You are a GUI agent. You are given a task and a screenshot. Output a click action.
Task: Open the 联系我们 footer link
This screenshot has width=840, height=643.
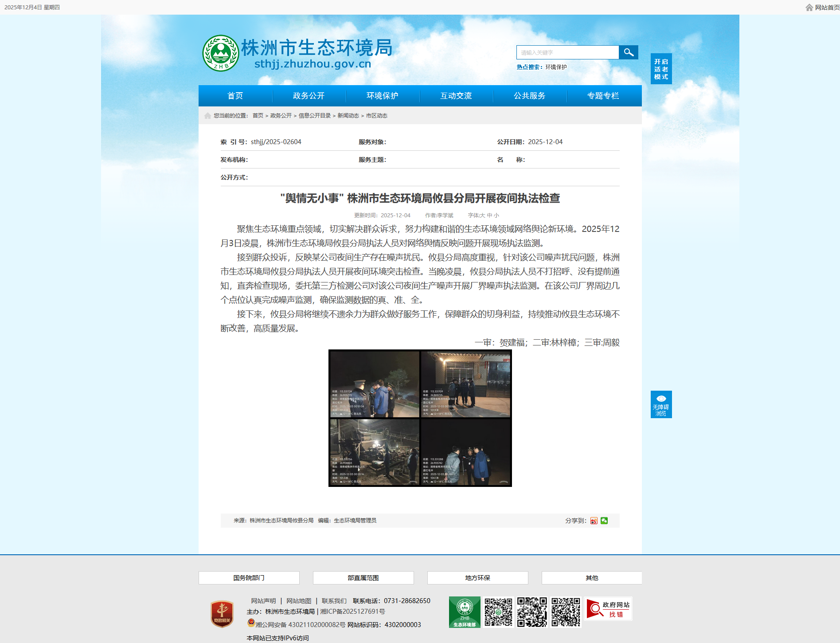click(334, 601)
